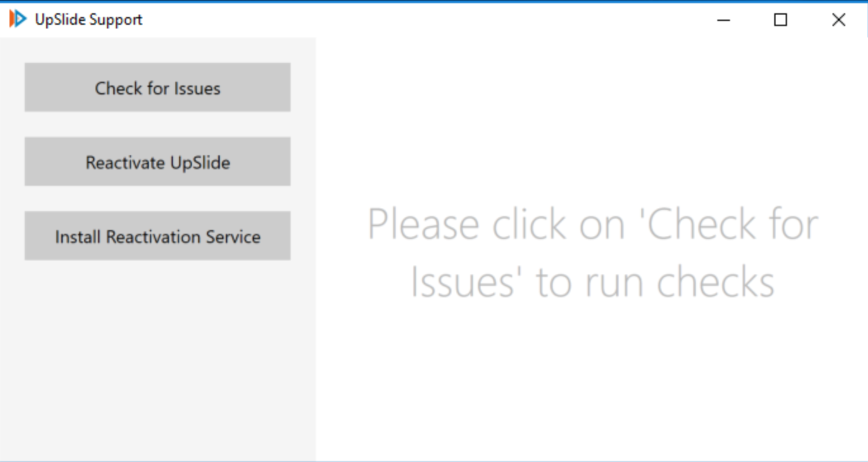Click empty title bar space beside the title

pyautogui.click(x=412, y=20)
